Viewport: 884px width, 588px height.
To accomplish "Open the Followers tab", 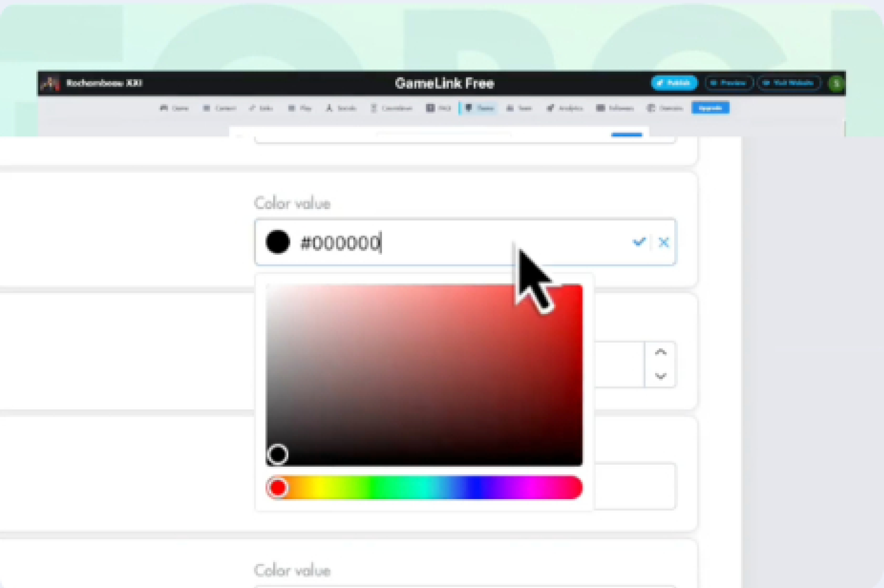I will coord(615,108).
